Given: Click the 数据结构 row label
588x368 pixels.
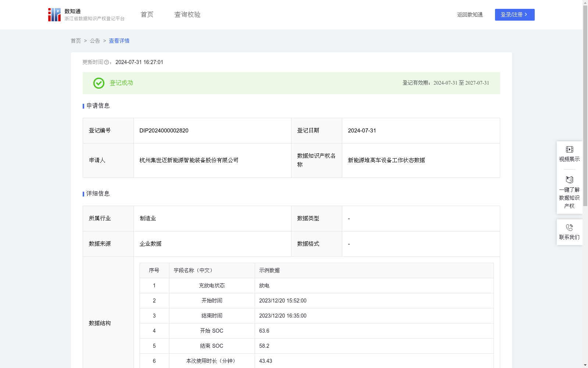Looking at the screenshot, I should click(x=100, y=323).
